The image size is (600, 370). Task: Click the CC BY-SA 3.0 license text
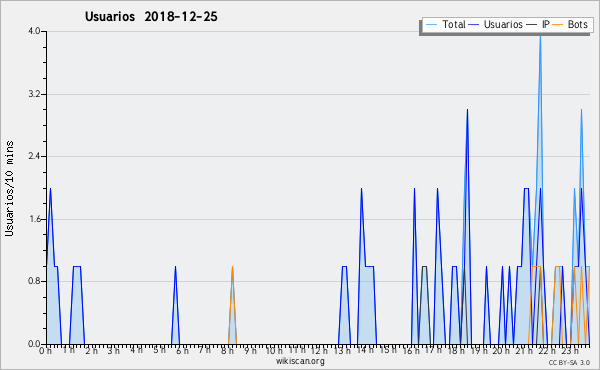(x=569, y=363)
